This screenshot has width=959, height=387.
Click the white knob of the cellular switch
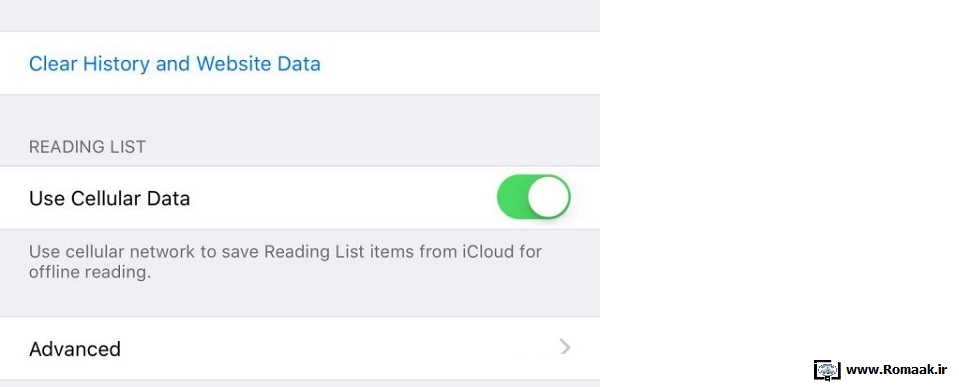coord(549,197)
